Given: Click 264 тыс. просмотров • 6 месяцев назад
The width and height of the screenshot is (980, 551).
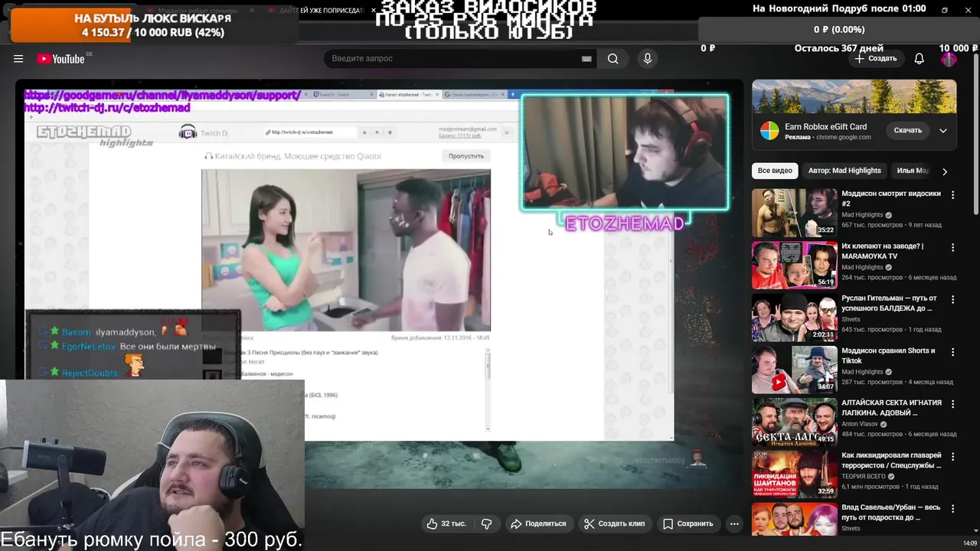Looking at the screenshot, I should pos(899,278).
